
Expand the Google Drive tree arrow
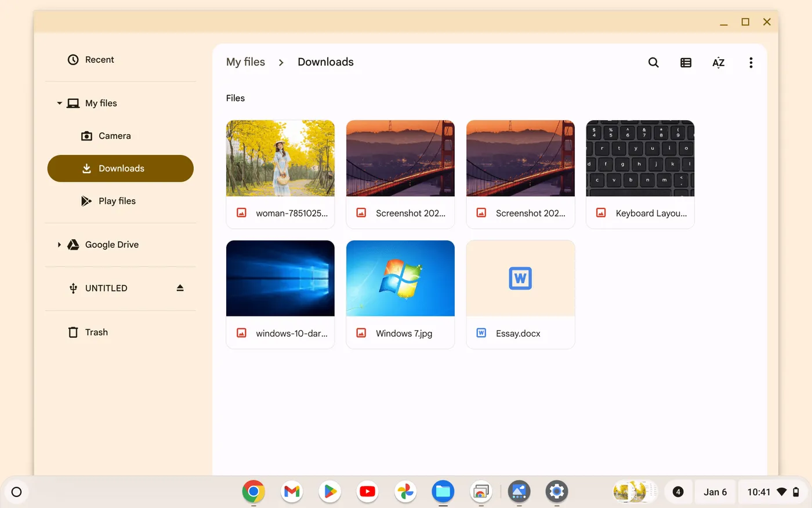click(59, 245)
